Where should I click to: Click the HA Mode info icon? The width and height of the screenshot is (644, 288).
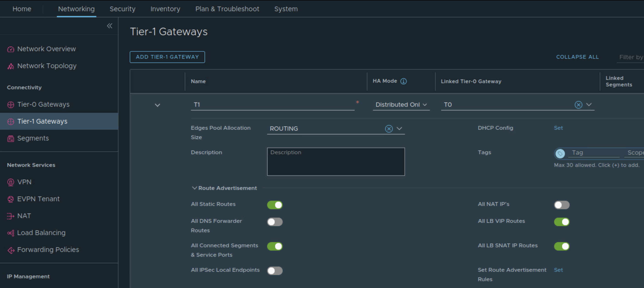[x=403, y=81]
